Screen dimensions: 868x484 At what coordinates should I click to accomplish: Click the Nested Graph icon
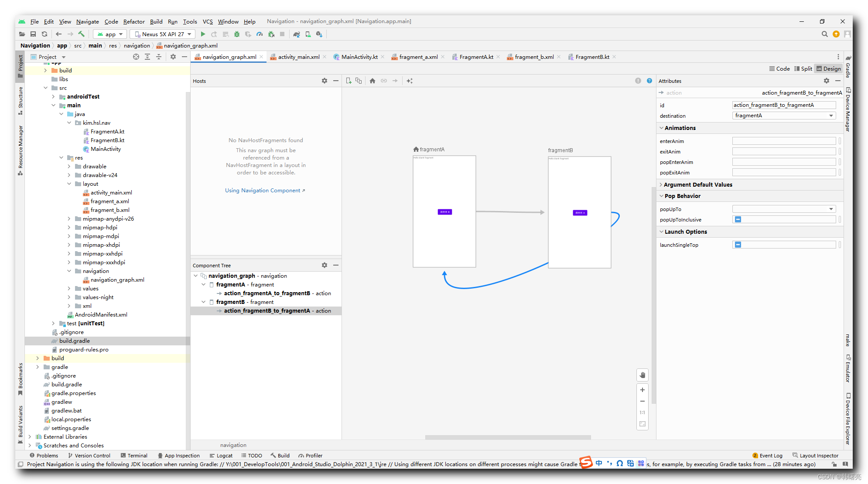[x=359, y=81]
